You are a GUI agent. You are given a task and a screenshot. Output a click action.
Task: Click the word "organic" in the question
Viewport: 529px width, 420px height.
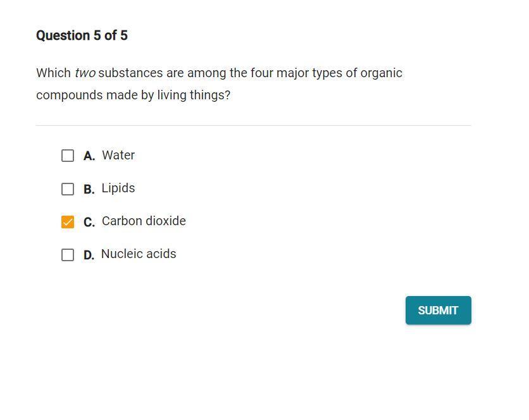click(x=381, y=73)
